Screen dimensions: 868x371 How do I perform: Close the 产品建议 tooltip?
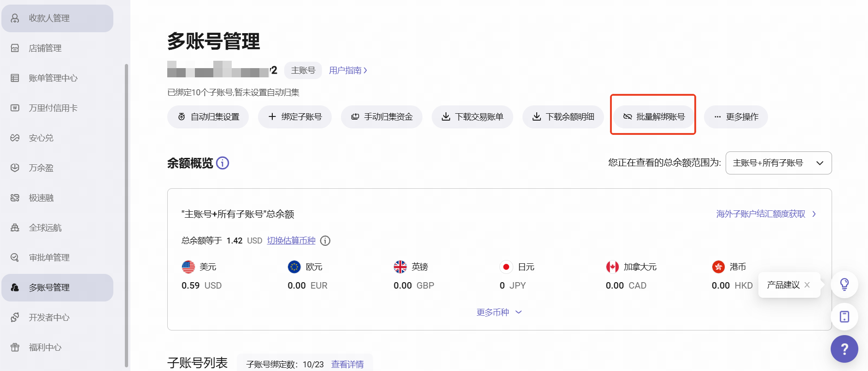pyautogui.click(x=807, y=285)
